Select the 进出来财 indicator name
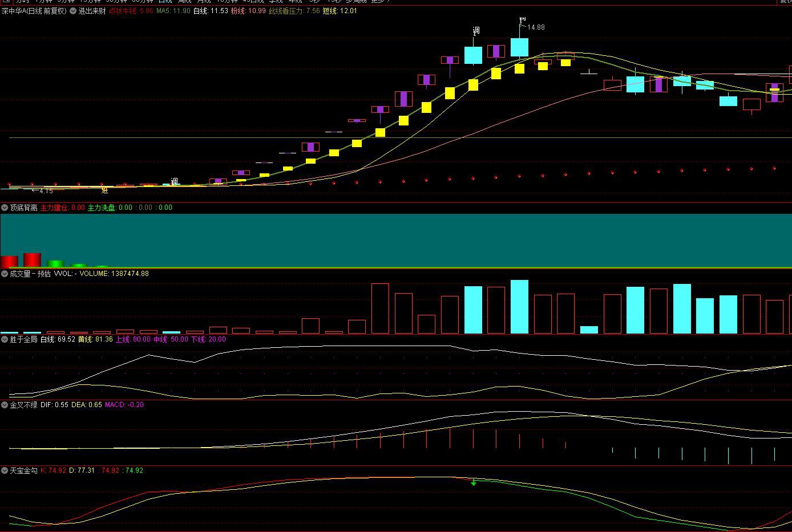Viewport: 792px width, 532px height. tap(92, 11)
